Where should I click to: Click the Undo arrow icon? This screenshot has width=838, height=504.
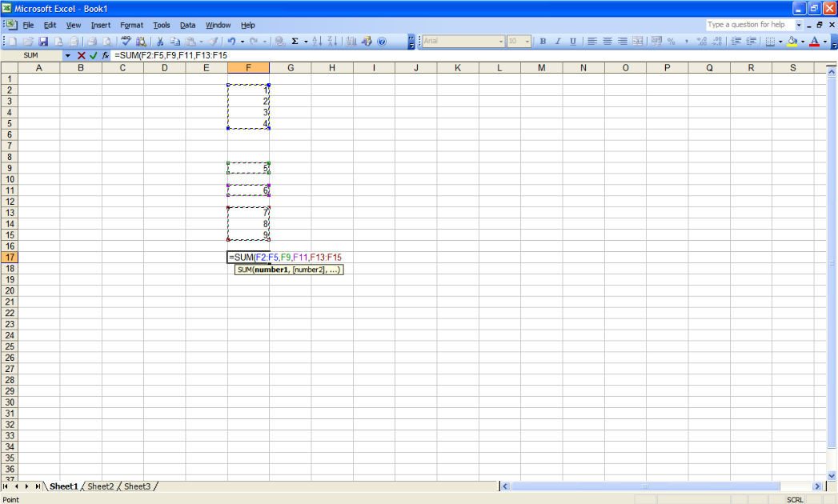click(231, 41)
